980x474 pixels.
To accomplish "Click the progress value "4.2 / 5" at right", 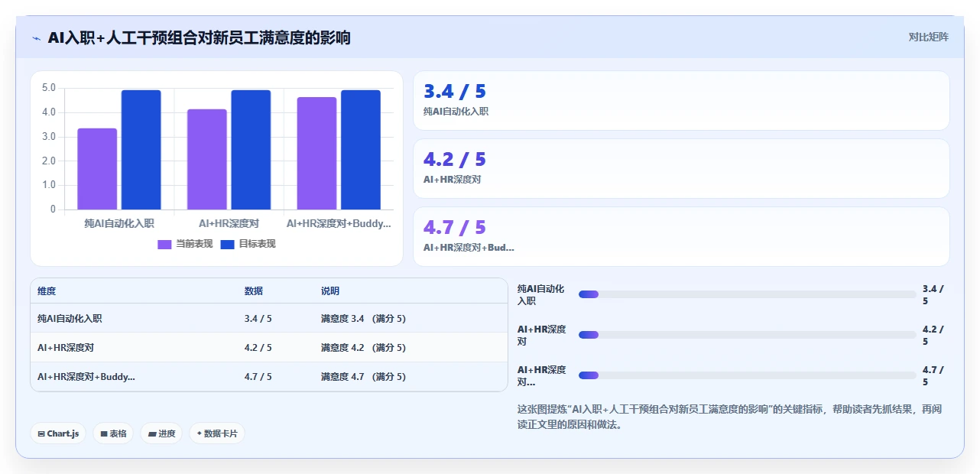I will (933, 336).
